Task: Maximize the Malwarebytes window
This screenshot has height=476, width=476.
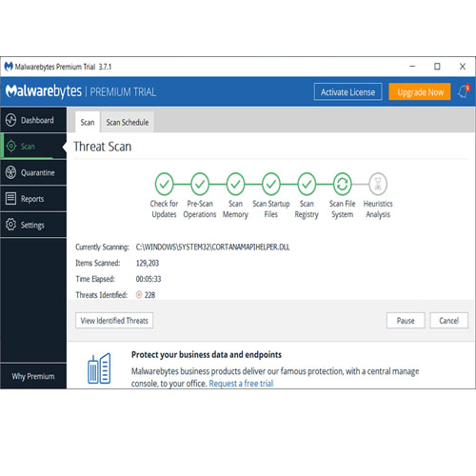Action: point(437,67)
